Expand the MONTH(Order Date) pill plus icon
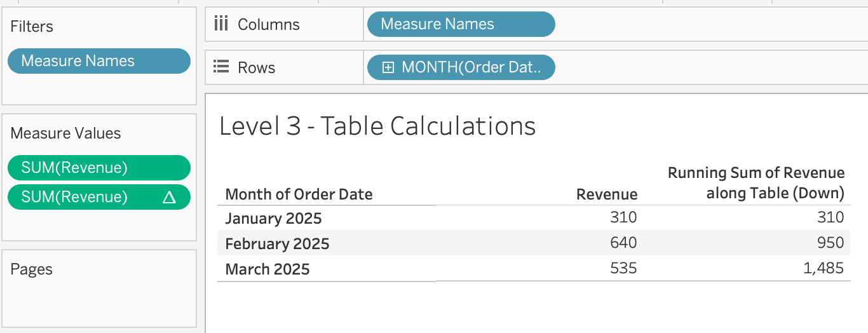The height and width of the screenshot is (333, 868). (x=388, y=67)
